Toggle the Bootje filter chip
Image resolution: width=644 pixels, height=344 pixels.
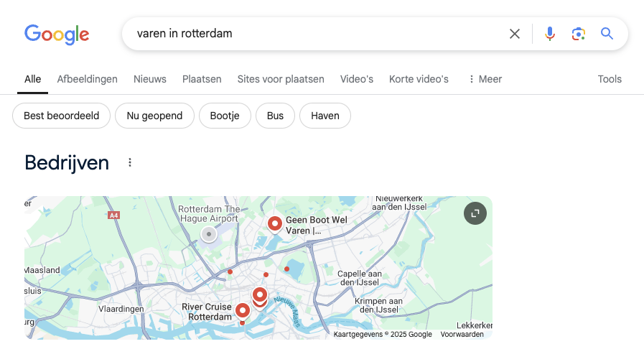click(x=225, y=116)
